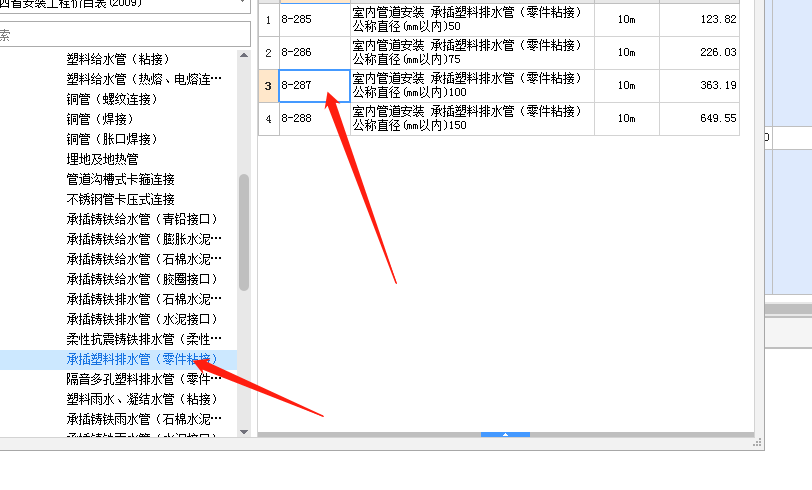The width and height of the screenshot is (812, 490).
Task: Select tree item 塑料给水管（粘接）
Action: [x=118, y=60]
